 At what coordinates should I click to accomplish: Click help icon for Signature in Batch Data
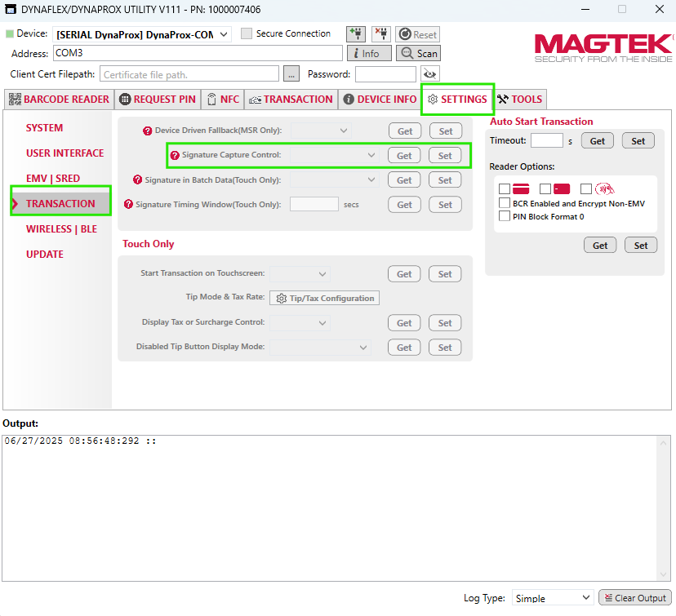[x=137, y=179]
